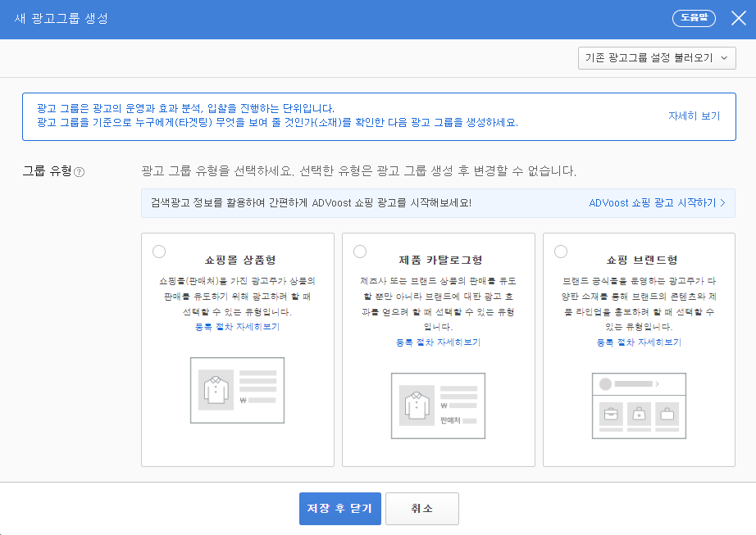
Task: Click the 쇼핑몰 상품형 card title
Action: (240, 260)
